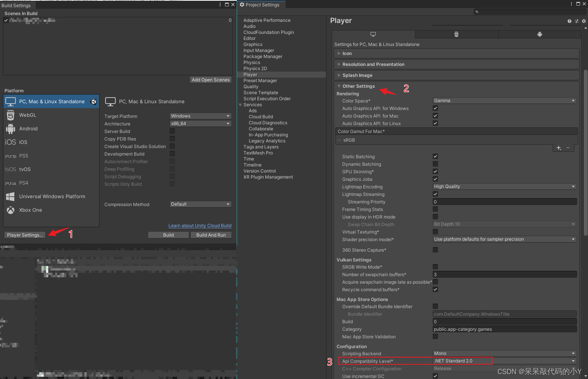
Task: Open the Tags and Layers category
Action: pos(261,147)
